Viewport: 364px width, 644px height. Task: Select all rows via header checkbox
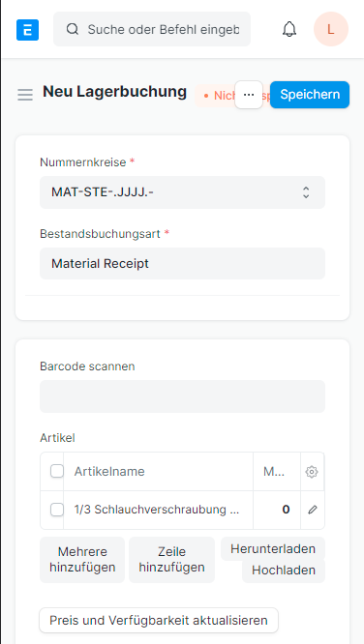point(57,472)
